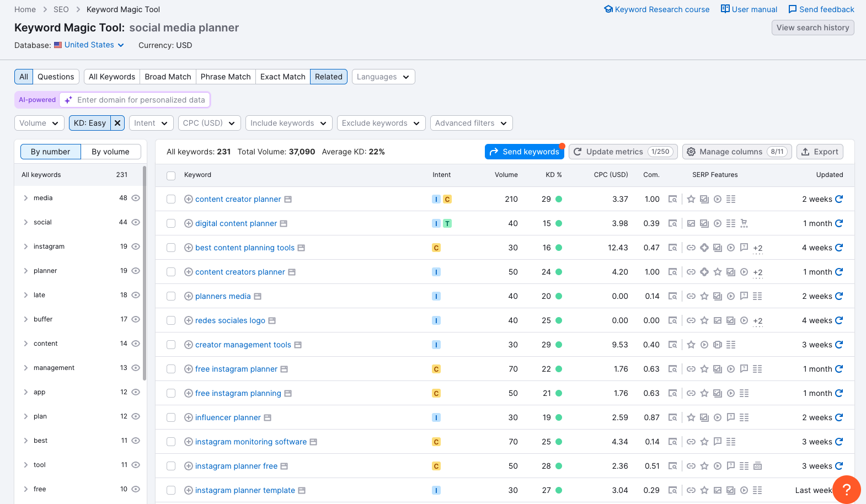The width and height of the screenshot is (866, 504).
Task: Open Include keywords dropdown
Action: coord(289,123)
